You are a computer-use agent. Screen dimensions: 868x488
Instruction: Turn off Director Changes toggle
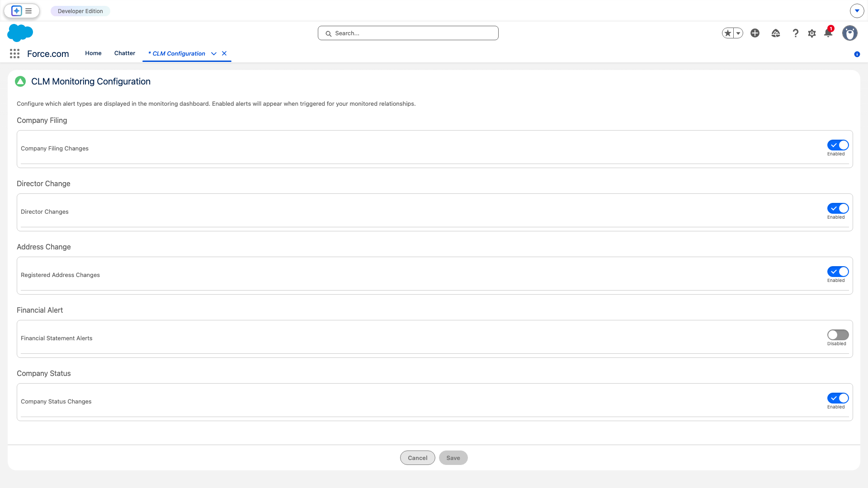(838, 208)
